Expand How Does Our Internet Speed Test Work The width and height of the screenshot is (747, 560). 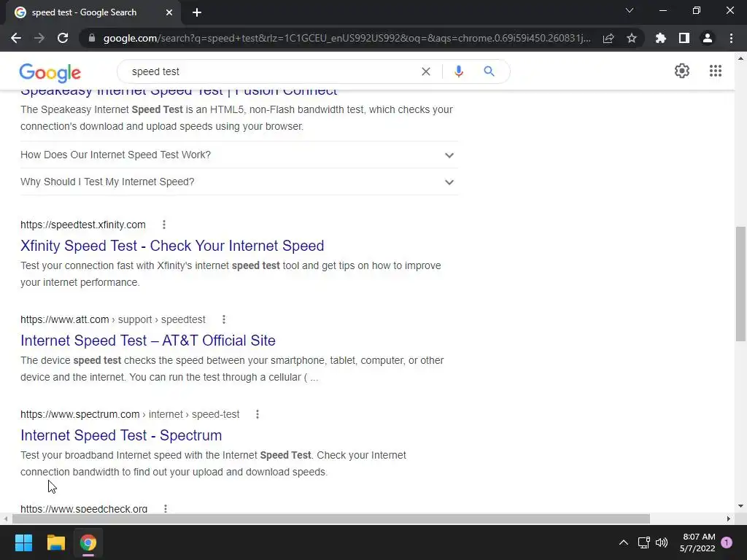(x=239, y=155)
